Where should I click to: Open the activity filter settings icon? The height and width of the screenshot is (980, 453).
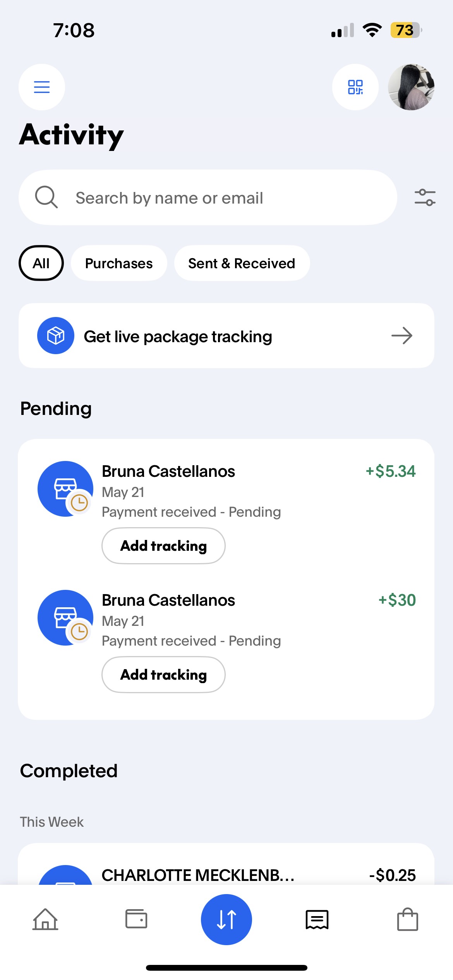coord(425,197)
